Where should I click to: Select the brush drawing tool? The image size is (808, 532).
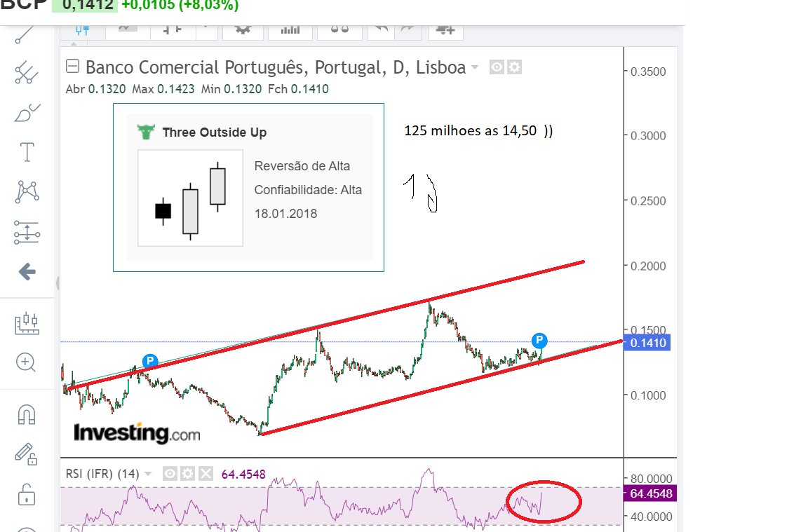click(x=27, y=112)
